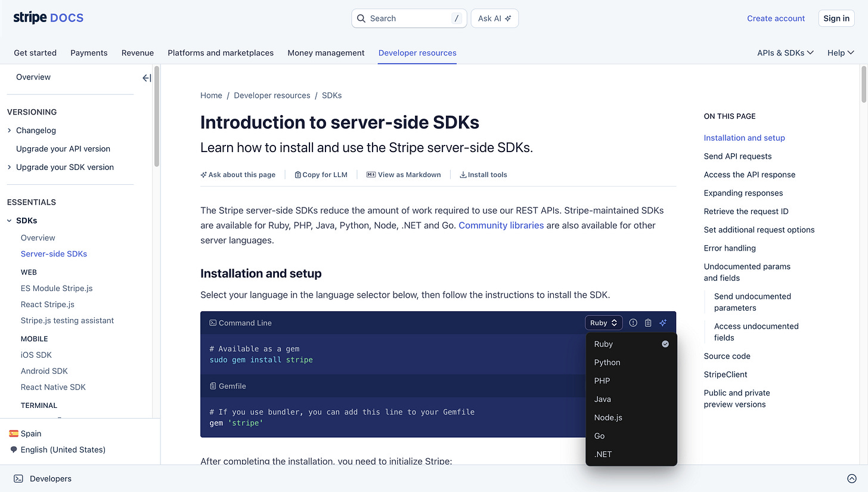868x492 pixels.
Task: Select Python from the language menu
Action: pos(631,363)
